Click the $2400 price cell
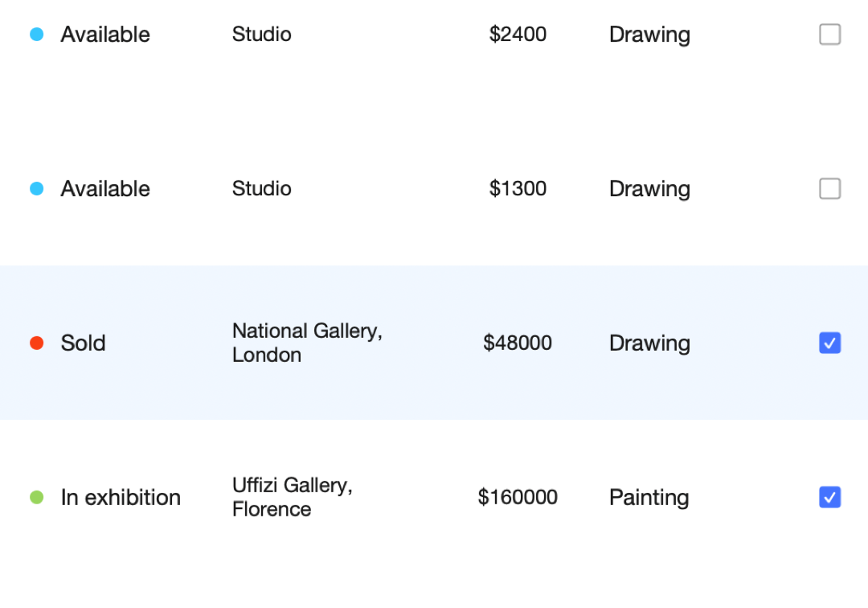This screenshot has width=868, height=608. (518, 35)
